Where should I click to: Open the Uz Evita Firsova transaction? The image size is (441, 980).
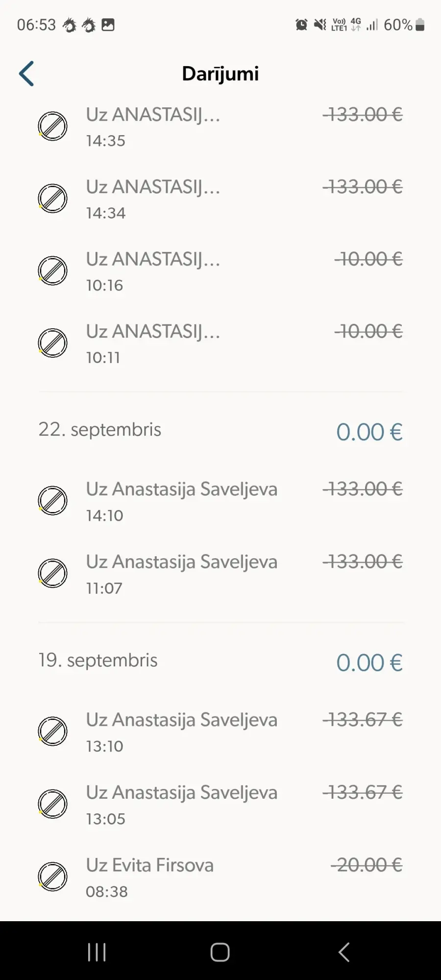click(150, 876)
